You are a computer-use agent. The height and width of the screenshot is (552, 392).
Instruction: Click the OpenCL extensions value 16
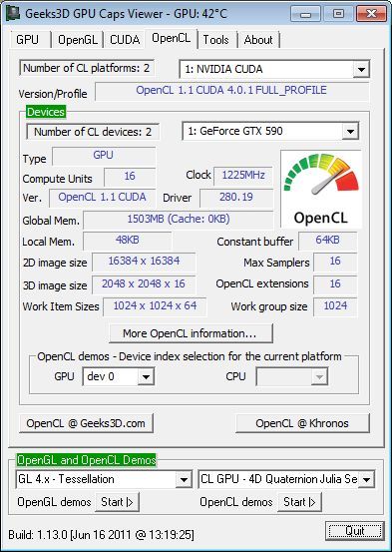point(335,284)
